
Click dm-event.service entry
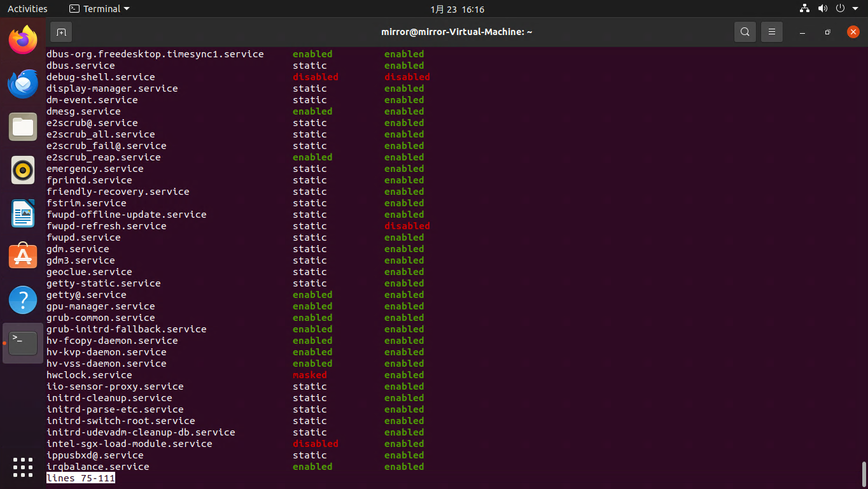(92, 100)
